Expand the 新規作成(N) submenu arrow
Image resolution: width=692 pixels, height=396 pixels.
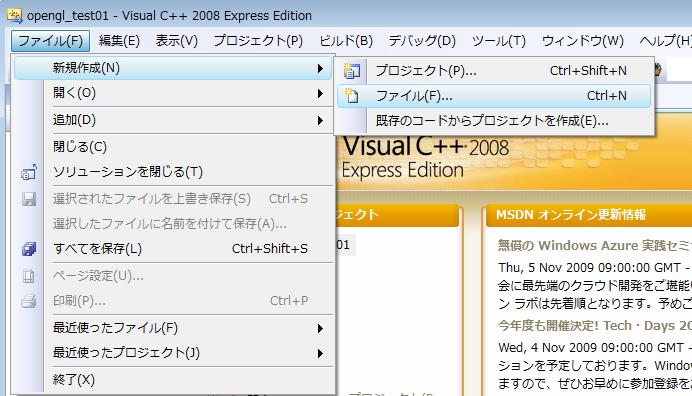(320, 68)
